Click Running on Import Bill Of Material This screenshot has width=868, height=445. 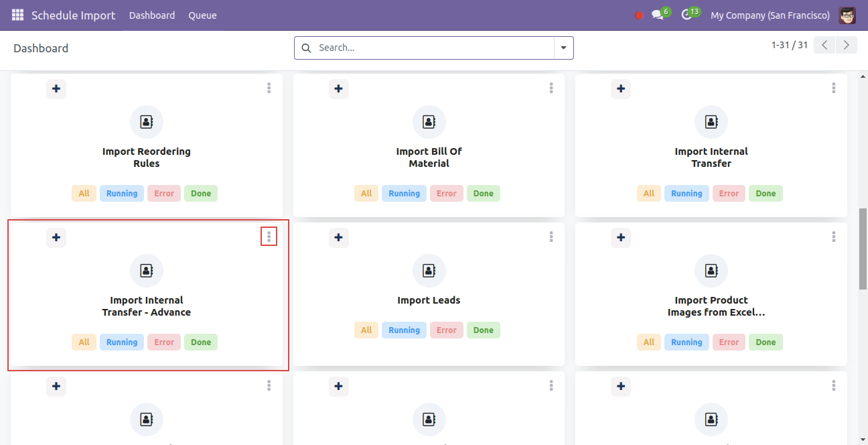point(405,194)
